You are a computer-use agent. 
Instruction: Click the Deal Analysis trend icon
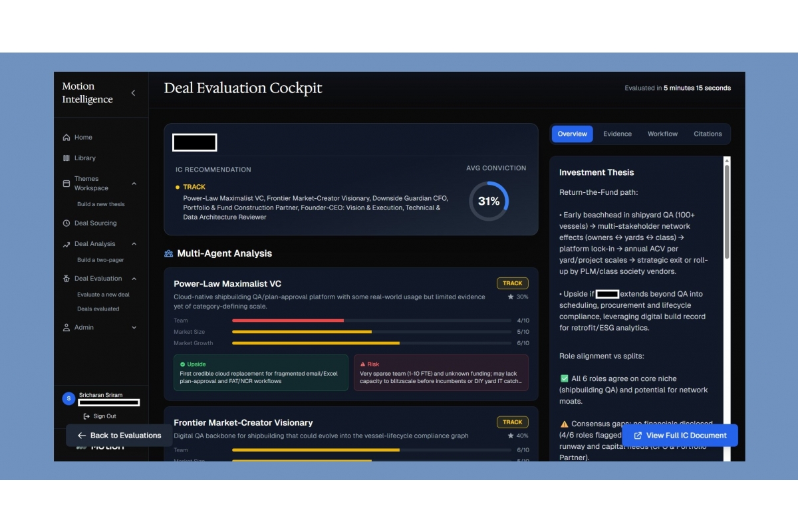tap(66, 244)
